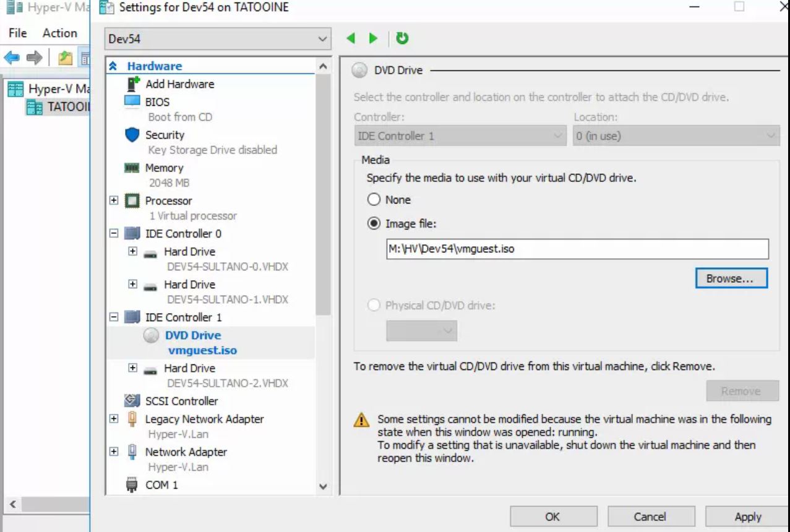Click the IDE Controller 1 icon
790x532 pixels.
coord(132,317)
